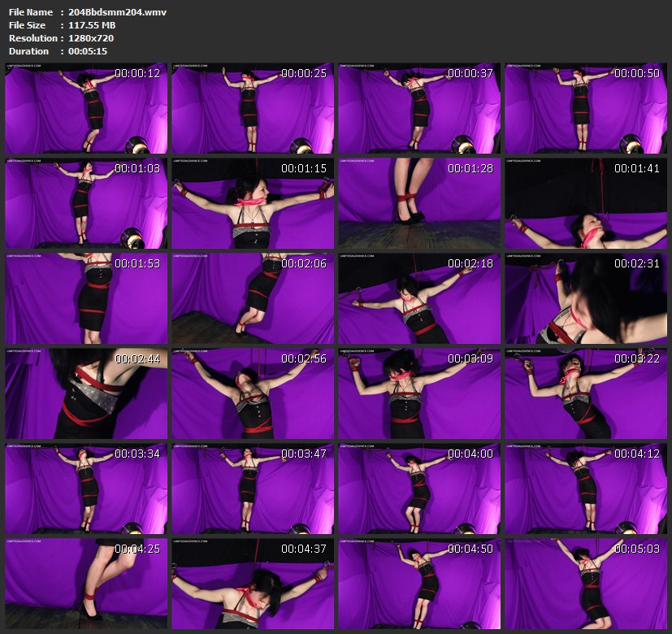The height and width of the screenshot is (634, 672).
Task: View the thumbnail at 00:04:12
Action: [586, 489]
